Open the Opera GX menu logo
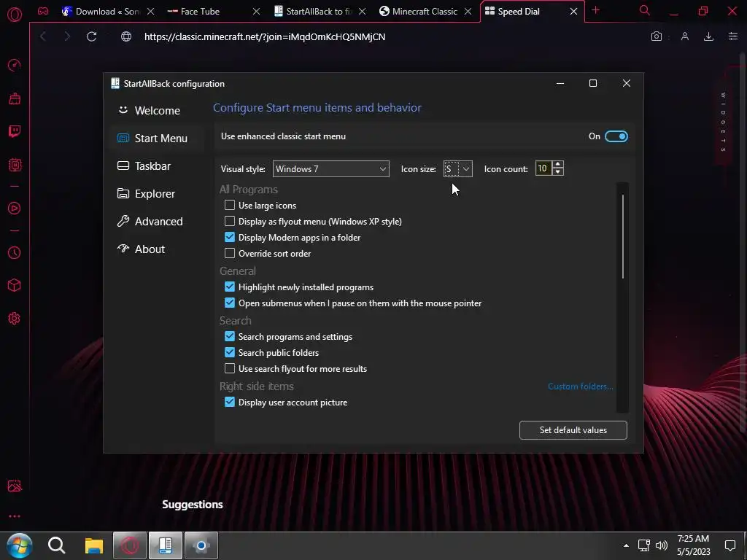Viewport: 747px width, 560px height. pos(15,15)
